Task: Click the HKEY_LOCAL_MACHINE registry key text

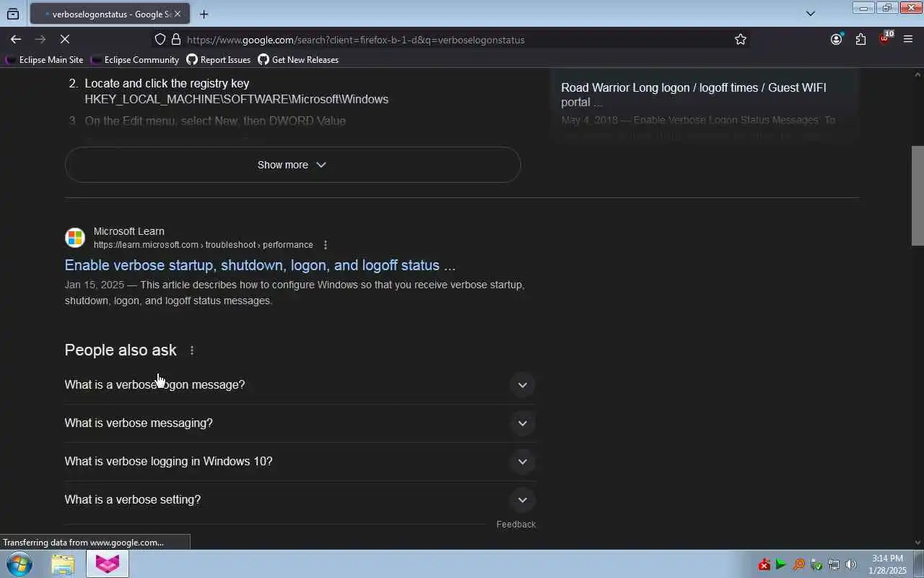Action: coord(237,100)
